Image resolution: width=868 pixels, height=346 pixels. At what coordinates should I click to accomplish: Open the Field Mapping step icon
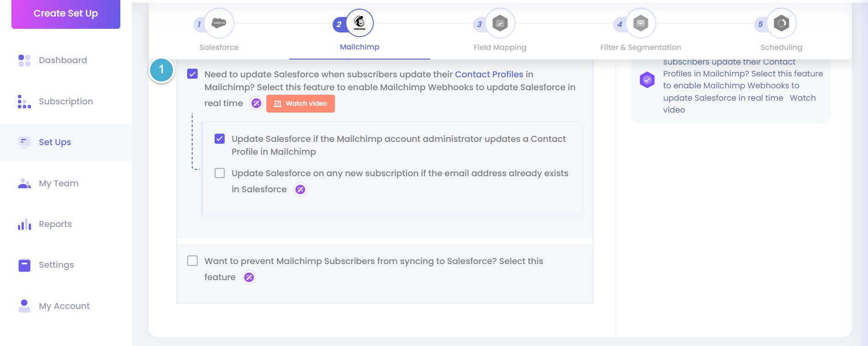[500, 23]
